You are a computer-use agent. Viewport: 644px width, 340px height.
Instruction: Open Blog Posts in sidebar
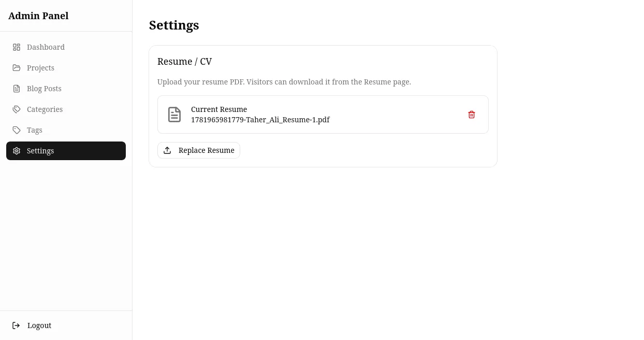click(x=66, y=89)
